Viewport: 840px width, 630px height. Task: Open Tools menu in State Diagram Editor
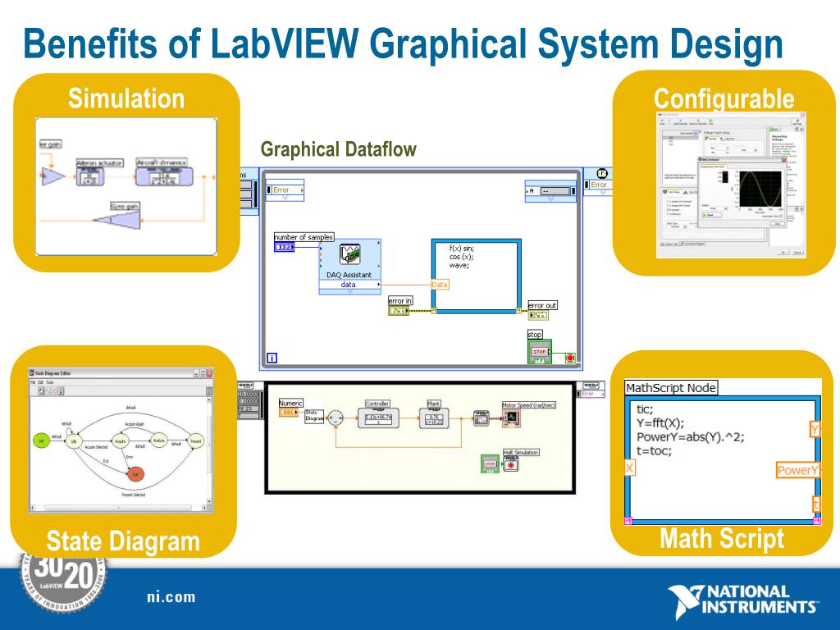coord(50,382)
